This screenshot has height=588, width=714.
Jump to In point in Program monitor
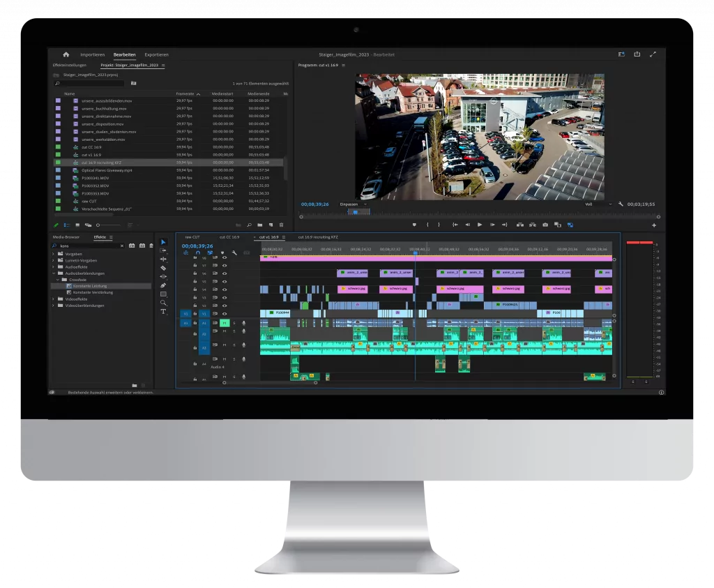(455, 225)
